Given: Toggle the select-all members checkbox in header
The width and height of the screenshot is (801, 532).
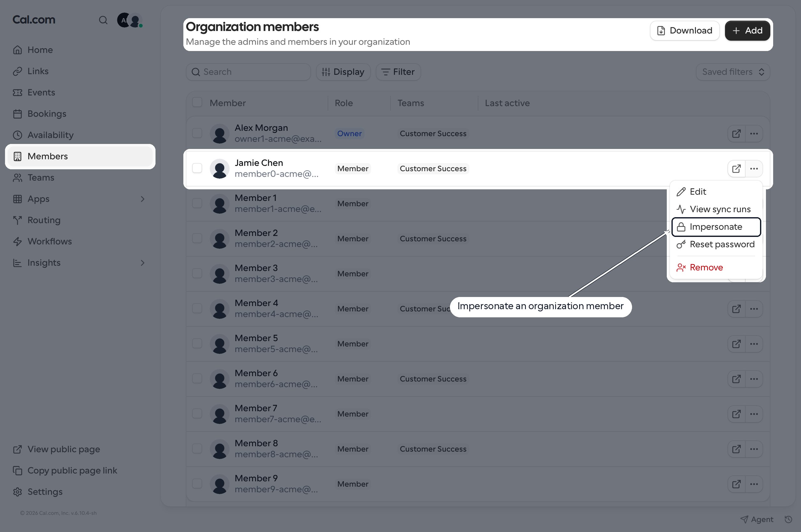Looking at the screenshot, I should tap(197, 102).
